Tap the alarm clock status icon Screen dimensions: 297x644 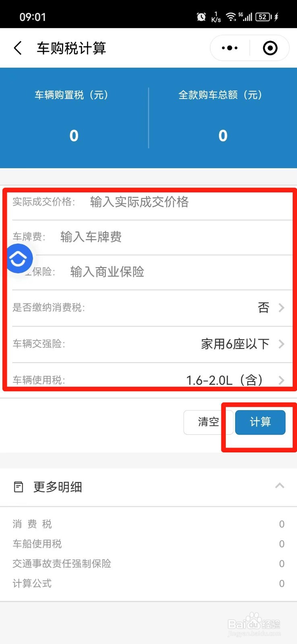coord(201,17)
